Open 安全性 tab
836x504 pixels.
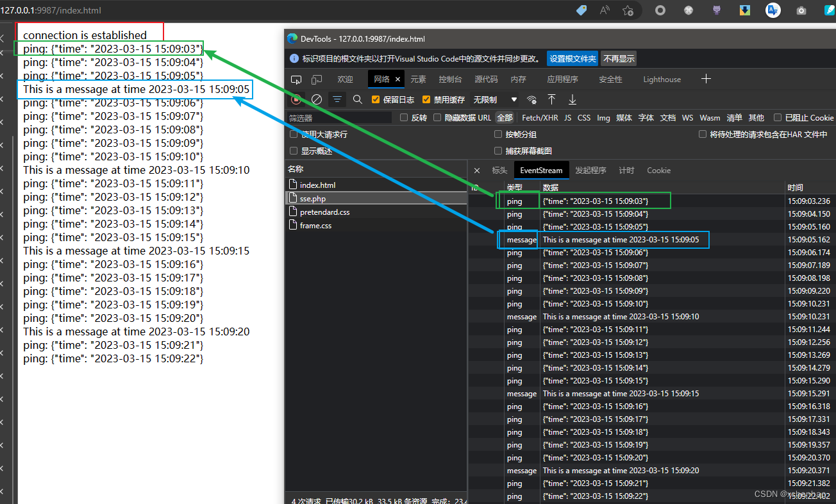(x=610, y=80)
